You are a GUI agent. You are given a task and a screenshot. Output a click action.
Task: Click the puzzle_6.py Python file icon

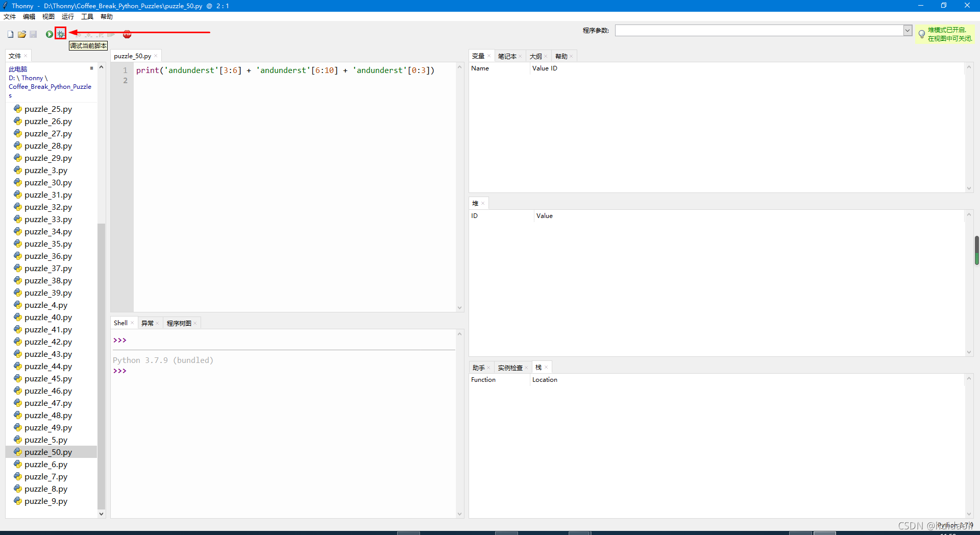point(18,464)
